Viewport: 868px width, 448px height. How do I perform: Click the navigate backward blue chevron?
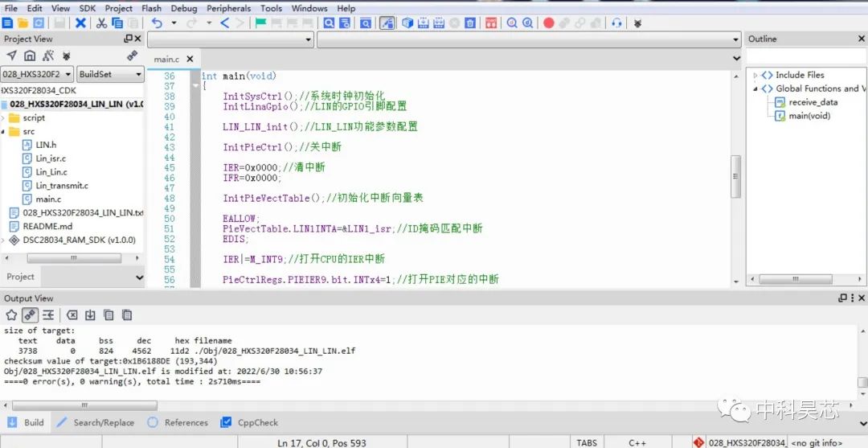pos(224,23)
